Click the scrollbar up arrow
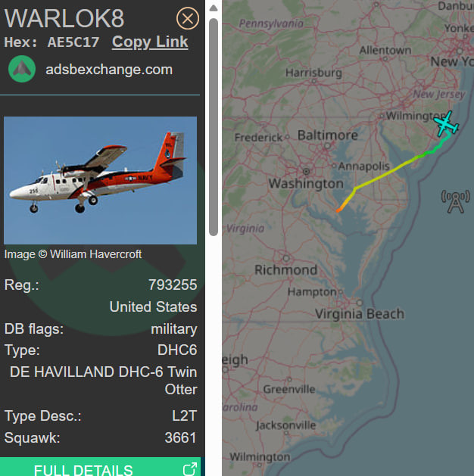 tap(214, 8)
